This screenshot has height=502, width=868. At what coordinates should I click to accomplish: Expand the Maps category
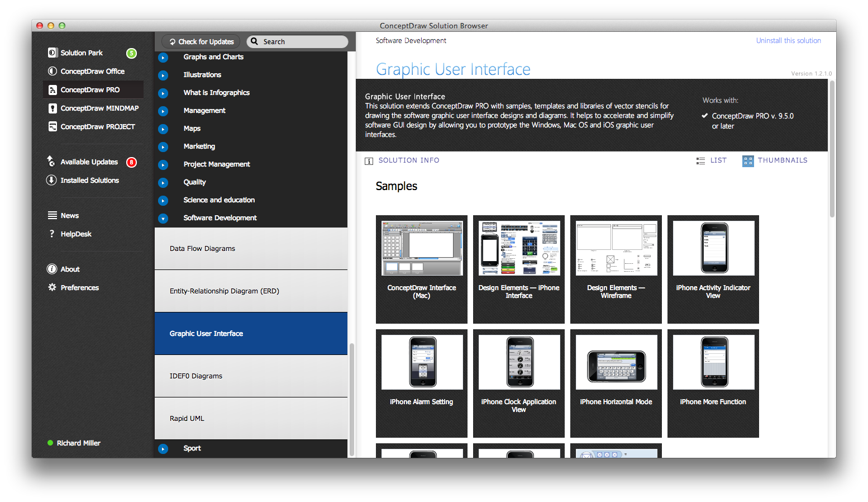[x=163, y=129]
